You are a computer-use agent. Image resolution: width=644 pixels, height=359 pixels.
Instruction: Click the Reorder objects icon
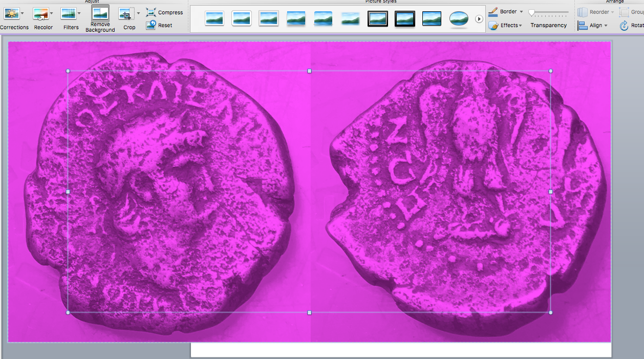583,12
